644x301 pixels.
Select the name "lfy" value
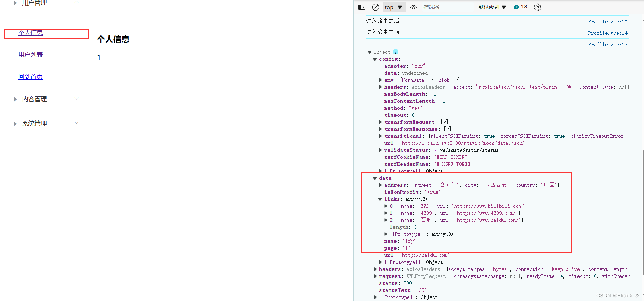tap(409, 241)
